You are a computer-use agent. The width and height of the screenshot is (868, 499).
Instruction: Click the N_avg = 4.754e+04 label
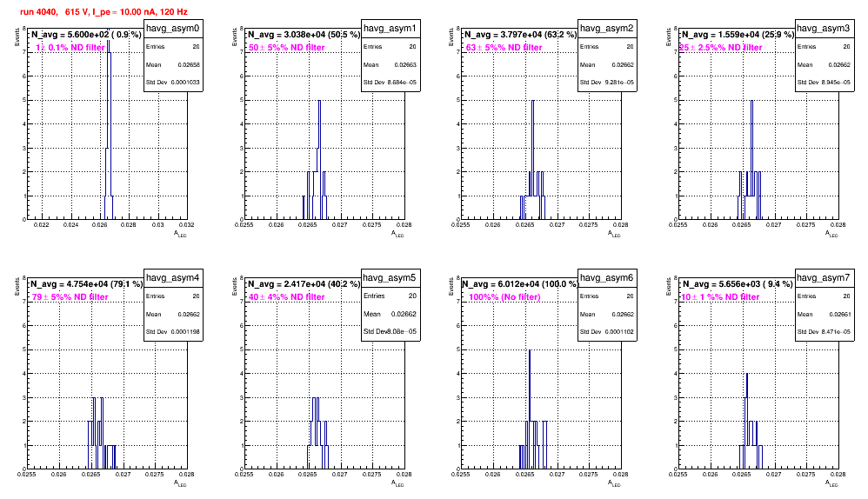pos(86,283)
